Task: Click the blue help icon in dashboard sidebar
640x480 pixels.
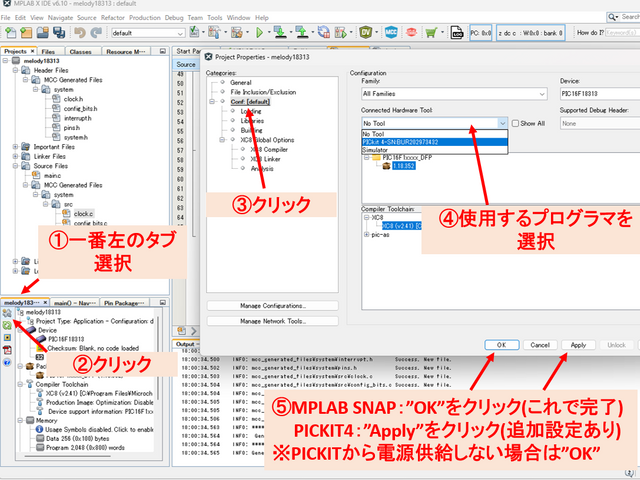Action: (7, 365)
